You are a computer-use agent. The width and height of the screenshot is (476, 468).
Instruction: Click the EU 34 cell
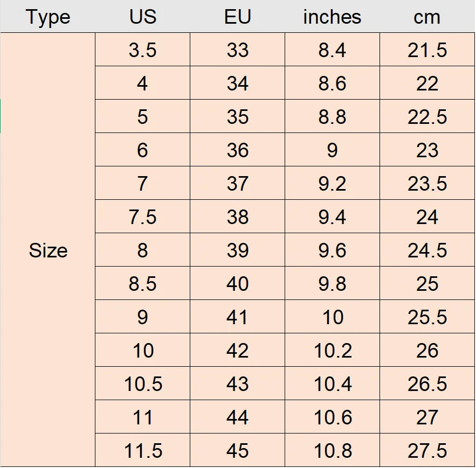[x=238, y=83]
